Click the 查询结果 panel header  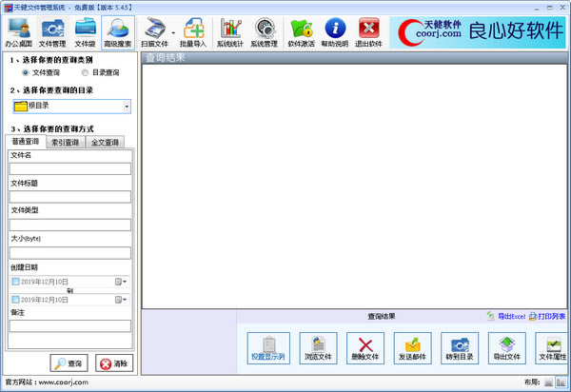(354, 57)
